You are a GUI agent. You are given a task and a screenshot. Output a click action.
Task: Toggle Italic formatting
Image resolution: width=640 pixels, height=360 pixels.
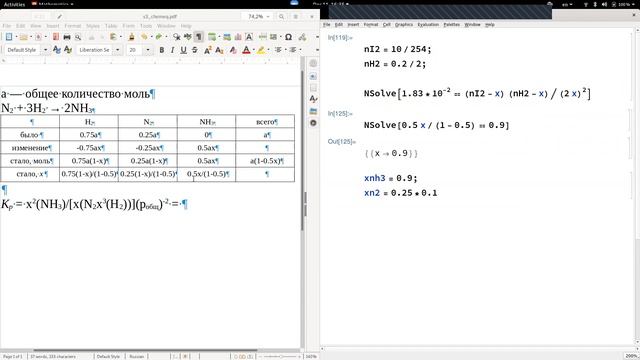click(x=172, y=50)
